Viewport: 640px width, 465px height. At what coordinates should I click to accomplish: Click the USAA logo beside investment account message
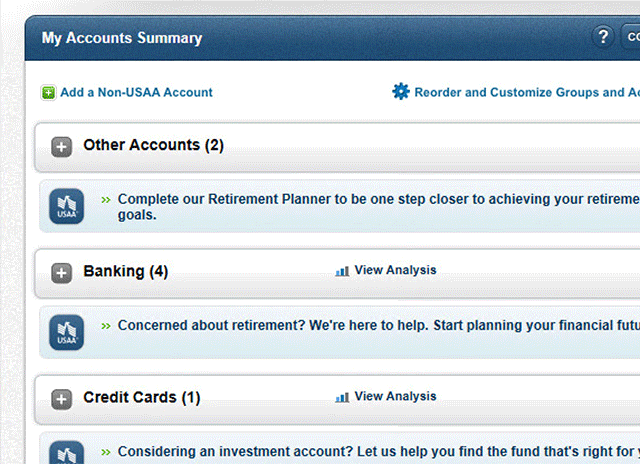pos(67,452)
